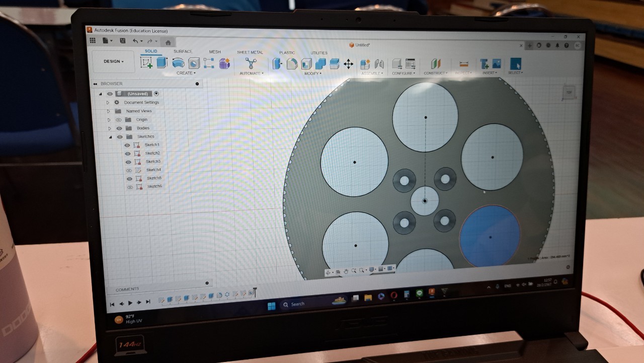644x363 pixels.
Task: Open the Data Panel grid icon
Action: 92,41
